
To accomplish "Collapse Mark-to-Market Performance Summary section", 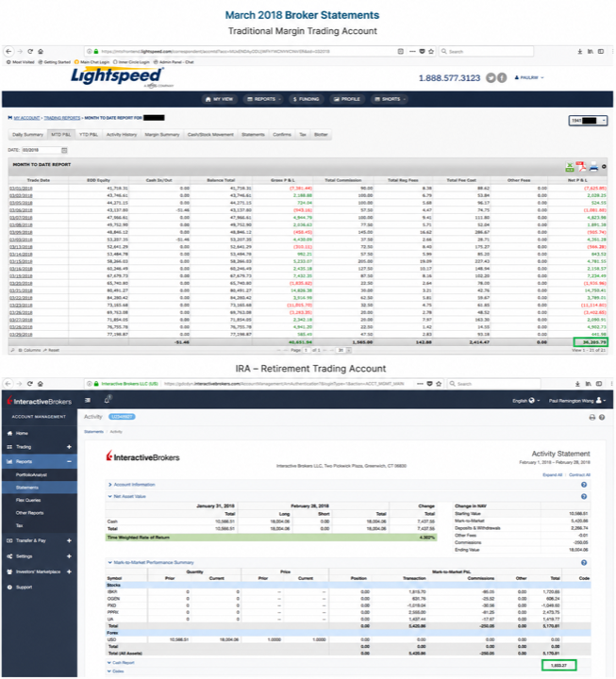I will [151, 562].
